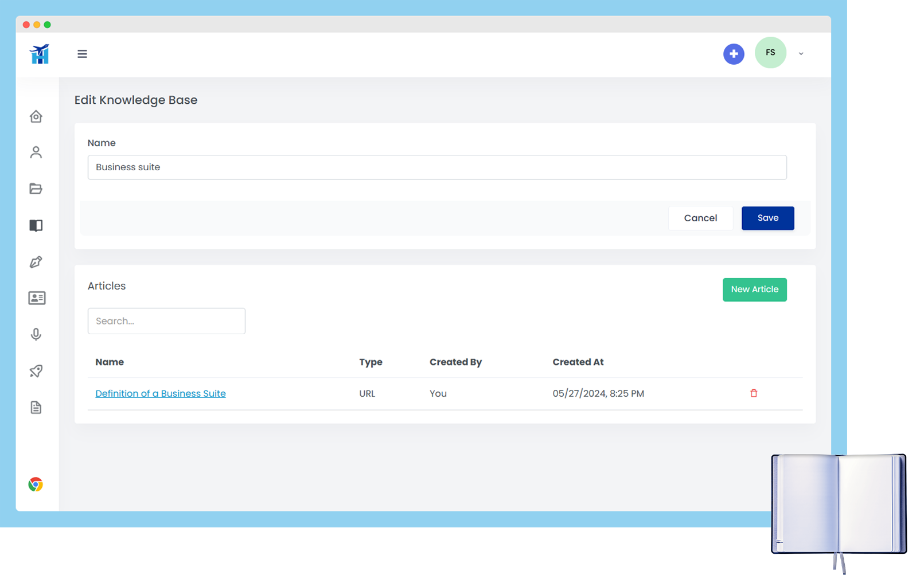
Task: Delete the Definition of a Business Suite article
Action: (754, 393)
